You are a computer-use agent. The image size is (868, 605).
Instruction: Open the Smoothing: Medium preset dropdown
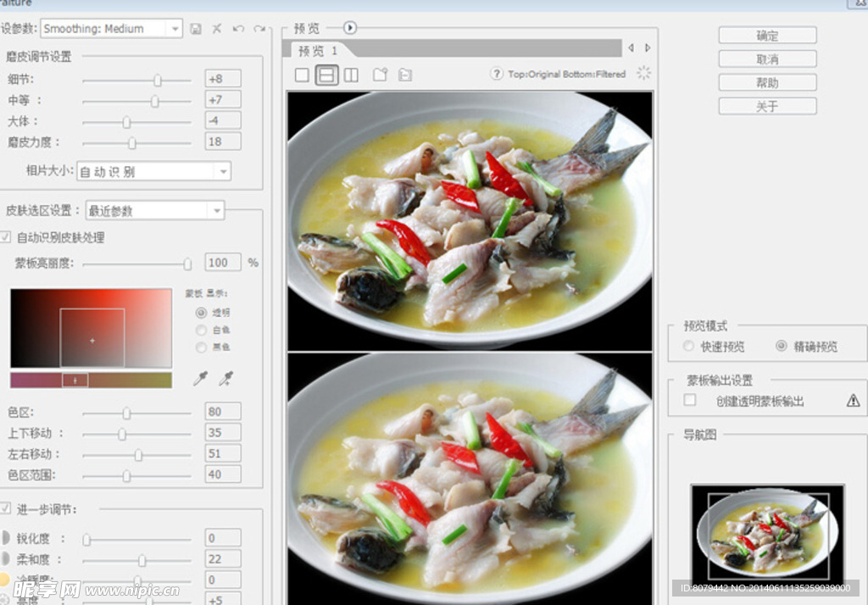point(111,29)
